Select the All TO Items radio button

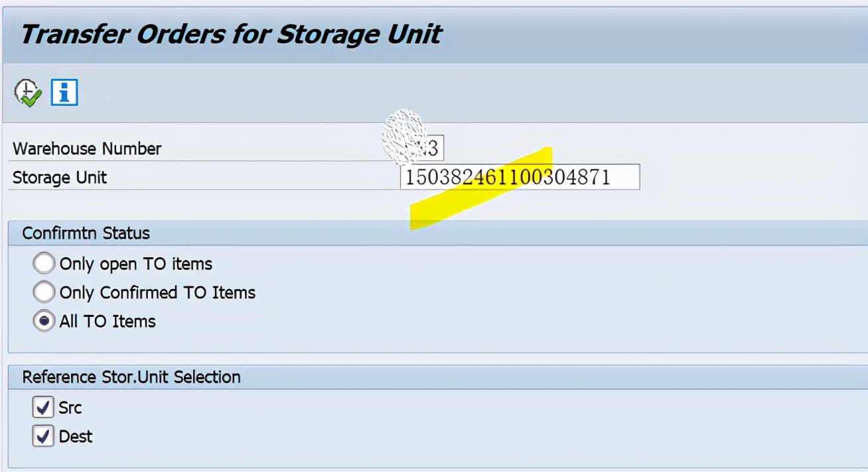click(x=44, y=322)
